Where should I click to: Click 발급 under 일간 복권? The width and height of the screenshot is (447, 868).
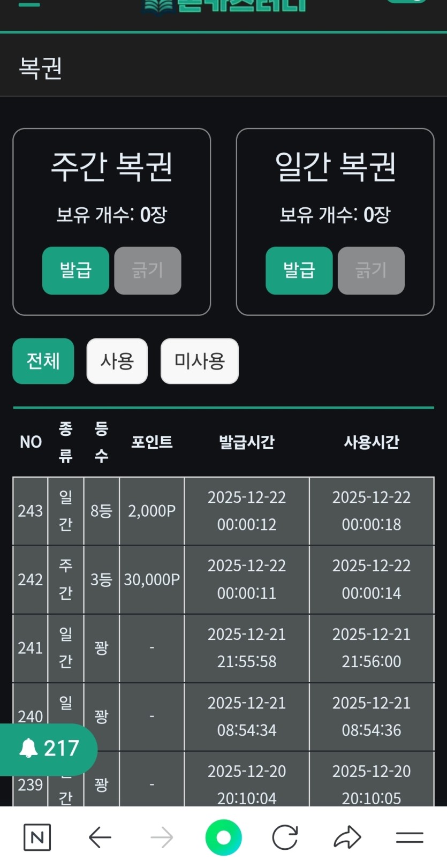[299, 270]
